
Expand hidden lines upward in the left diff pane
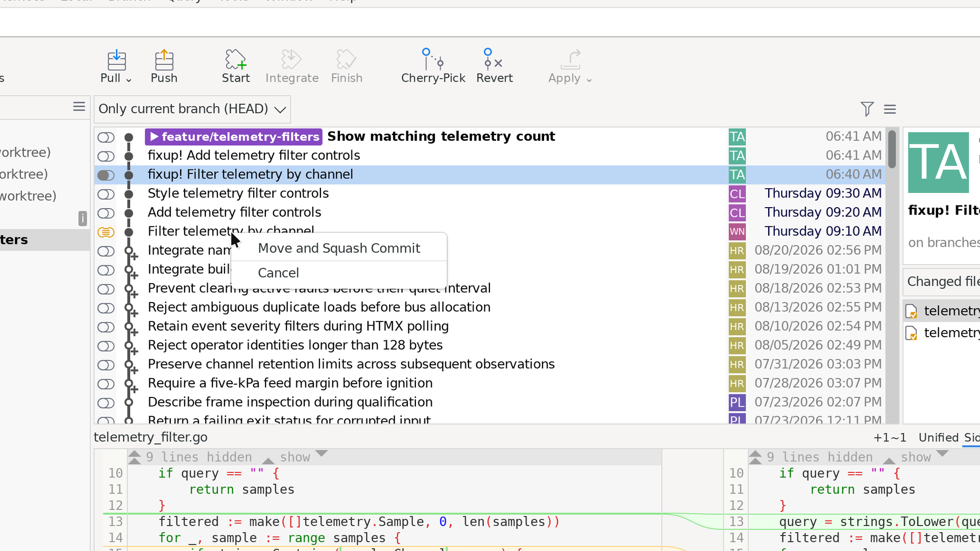point(268,460)
